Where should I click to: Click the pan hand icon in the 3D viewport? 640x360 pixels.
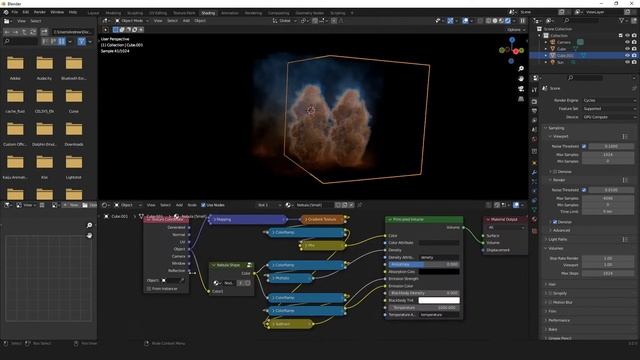(521, 78)
